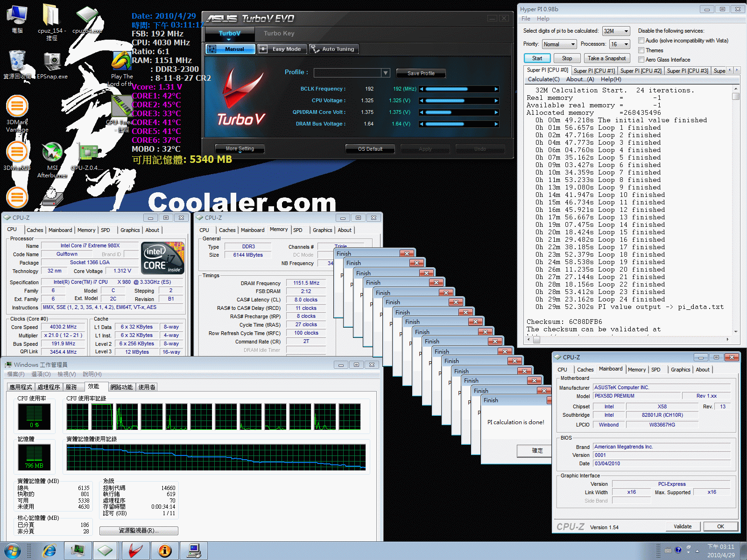Image resolution: width=747 pixels, height=560 pixels.
Task: Increase QPI/DRAM Core Volt with right arrow
Action: tap(496, 112)
